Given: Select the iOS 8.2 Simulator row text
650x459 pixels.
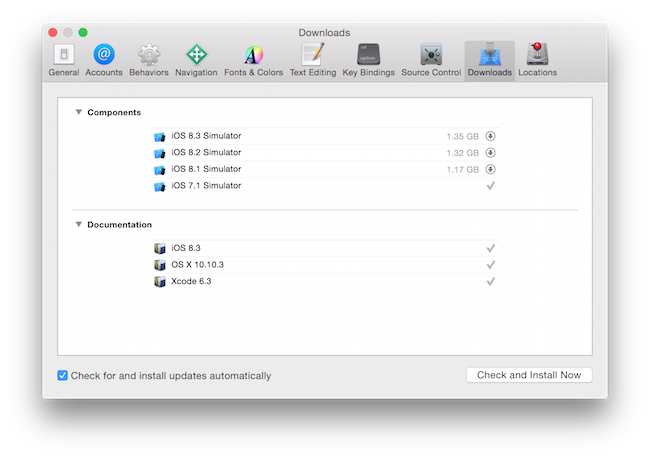Looking at the screenshot, I should pyautogui.click(x=206, y=153).
